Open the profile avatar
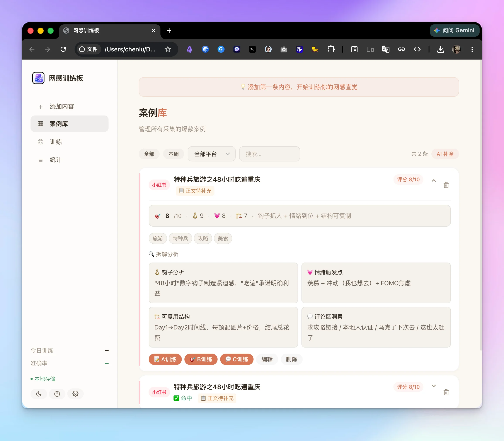504x441 pixels. pyautogui.click(x=456, y=49)
